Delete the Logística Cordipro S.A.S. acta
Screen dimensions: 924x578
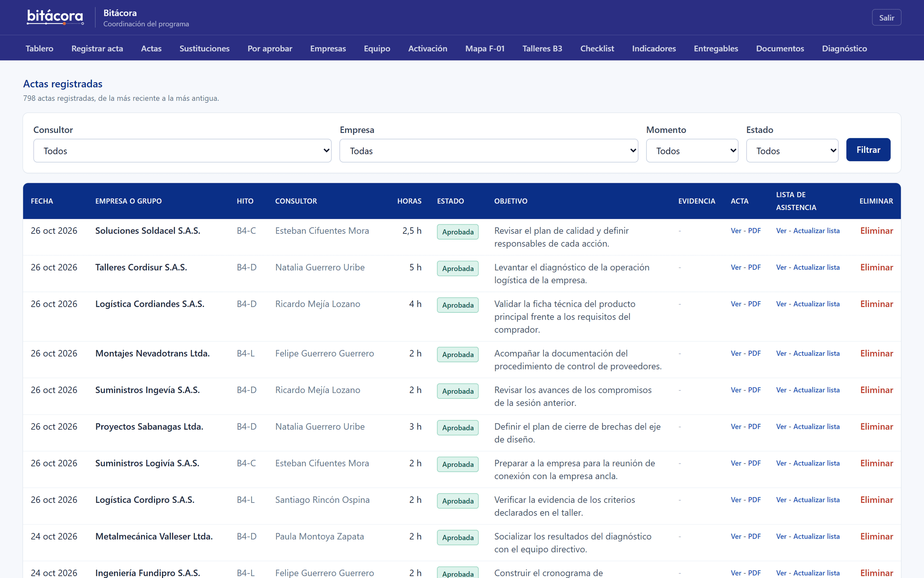coord(876,500)
